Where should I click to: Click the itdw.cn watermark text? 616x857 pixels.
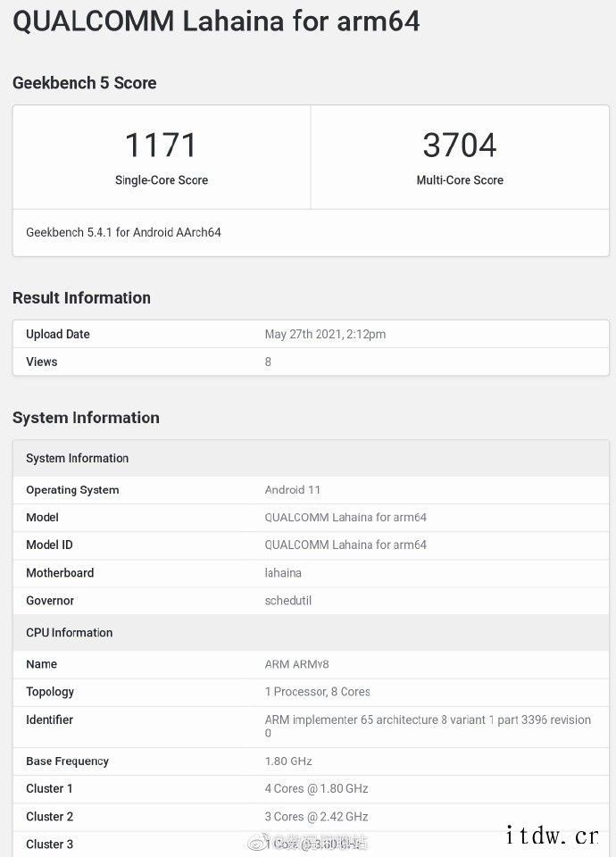(550, 836)
